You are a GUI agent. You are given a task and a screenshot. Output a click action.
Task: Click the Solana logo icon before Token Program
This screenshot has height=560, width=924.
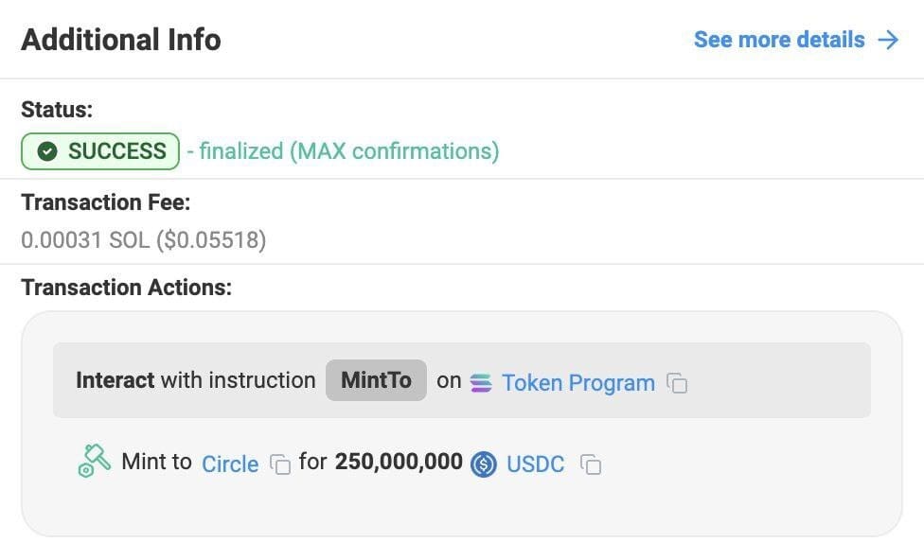(x=481, y=383)
